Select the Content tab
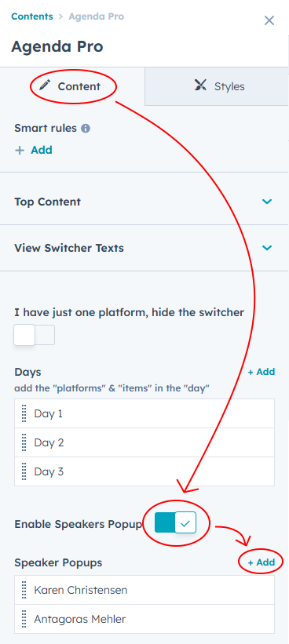The image size is (289, 644). point(71,86)
